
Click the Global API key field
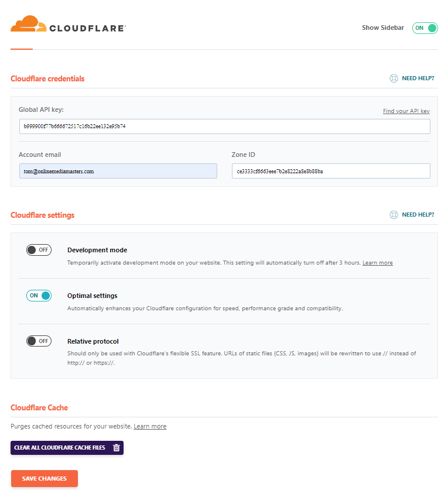224,126
